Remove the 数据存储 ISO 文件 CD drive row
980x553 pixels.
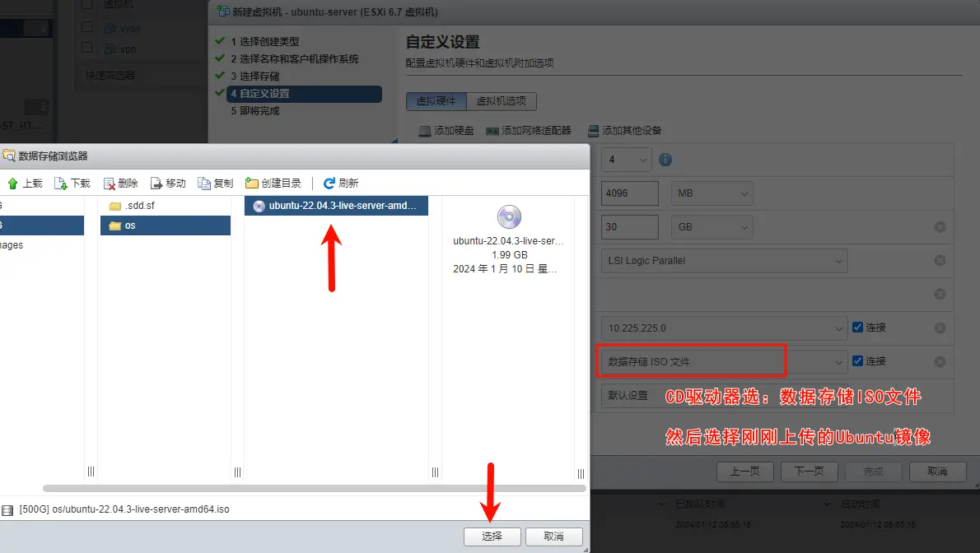940,362
